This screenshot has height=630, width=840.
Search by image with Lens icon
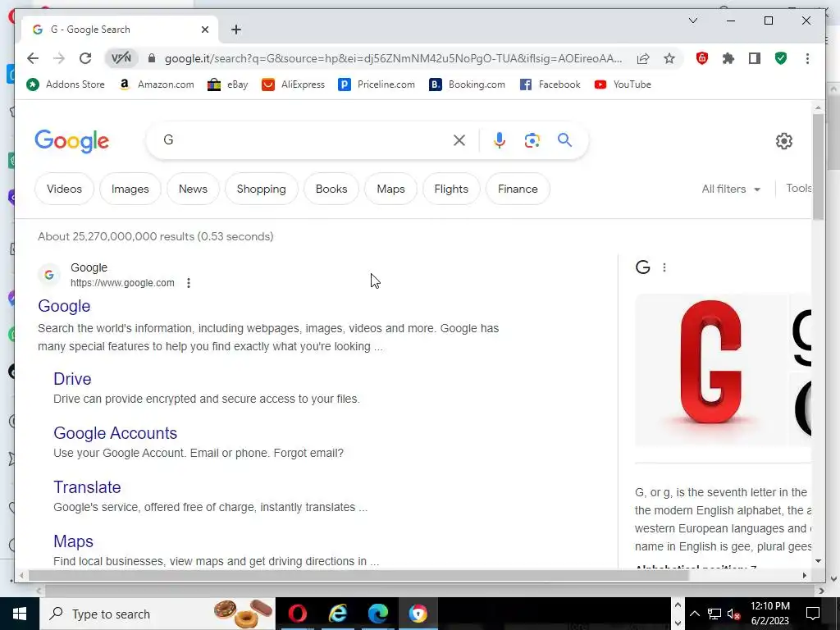pos(532,140)
